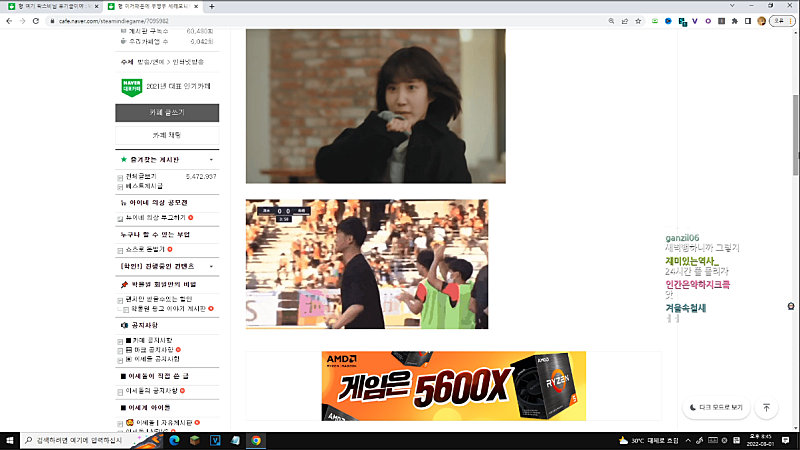The image size is (800, 450).
Task: Open the teal translate-style extension icon
Action: click(x=682, y=21)
